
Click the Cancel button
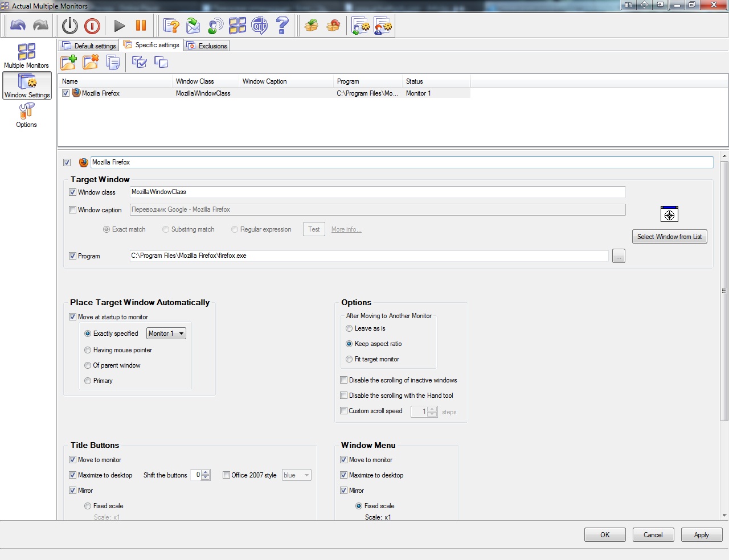pyautogui.click(x=653, y=535)
